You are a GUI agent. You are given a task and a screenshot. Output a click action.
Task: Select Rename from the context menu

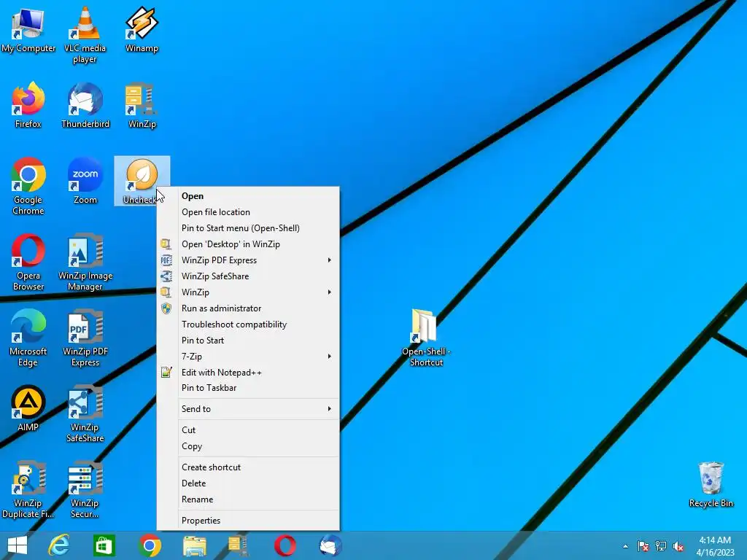[248, 499]
